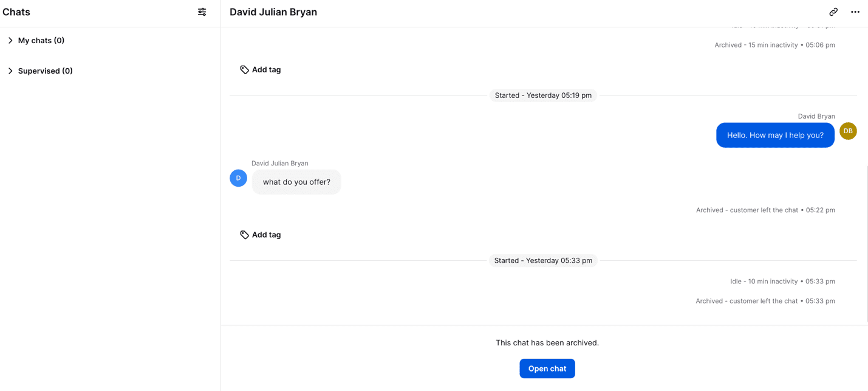Click the first Add tag label
868x391 pixels.
pos(266,69)
